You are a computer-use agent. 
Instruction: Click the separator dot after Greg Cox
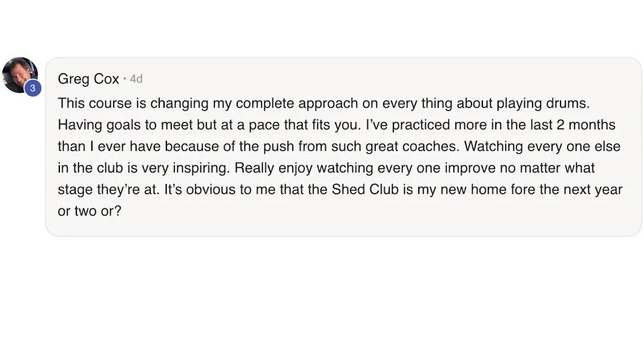(125, 79)
